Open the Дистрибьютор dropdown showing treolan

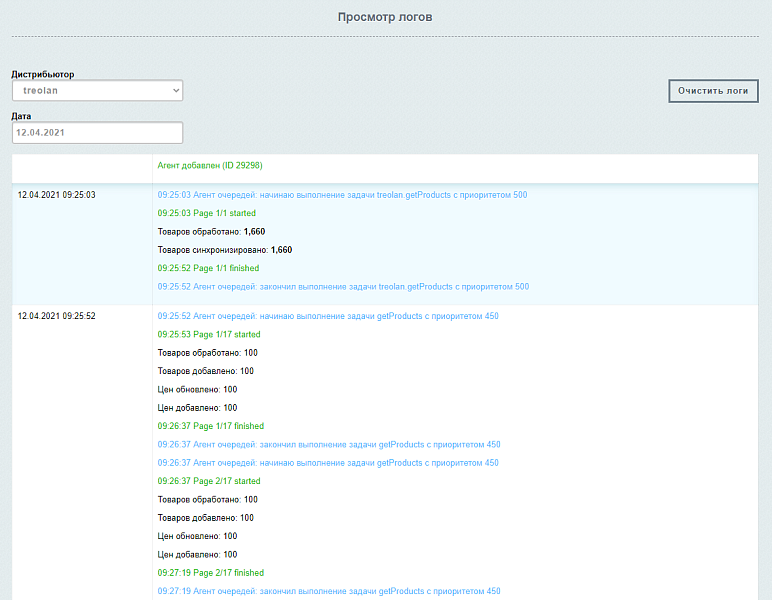pos(97,91)
